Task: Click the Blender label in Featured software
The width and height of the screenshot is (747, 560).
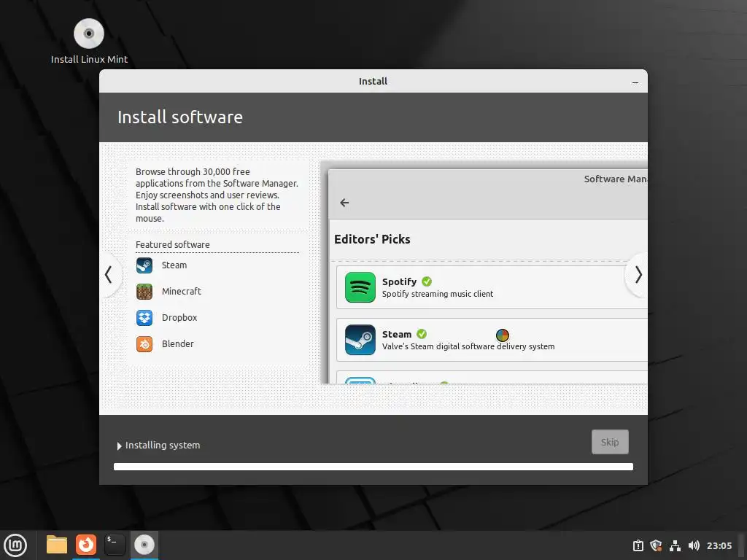Action: pyautogui.click(x=178, y=344)
